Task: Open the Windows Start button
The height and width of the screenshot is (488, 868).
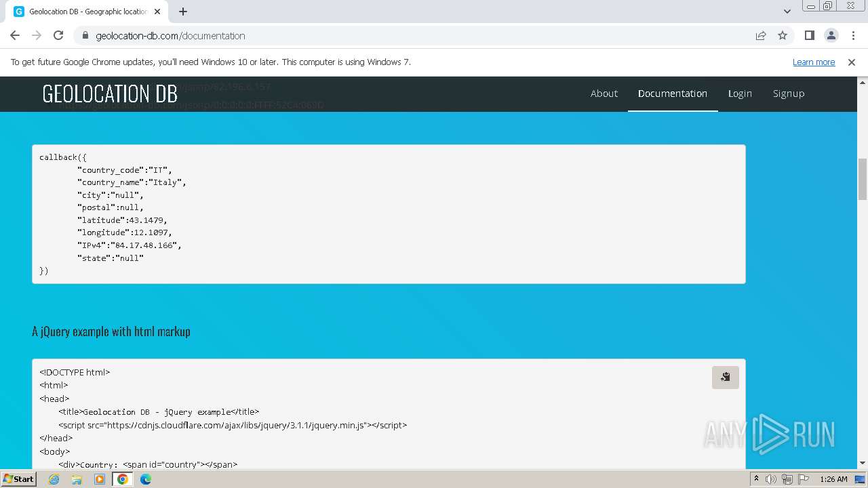Action: click(18, 479)
